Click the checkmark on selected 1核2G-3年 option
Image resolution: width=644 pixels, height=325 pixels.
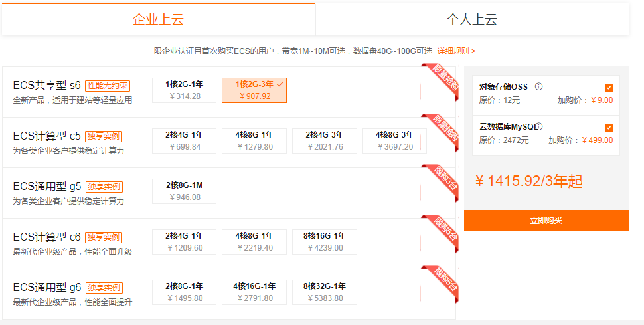coord(280,84)
